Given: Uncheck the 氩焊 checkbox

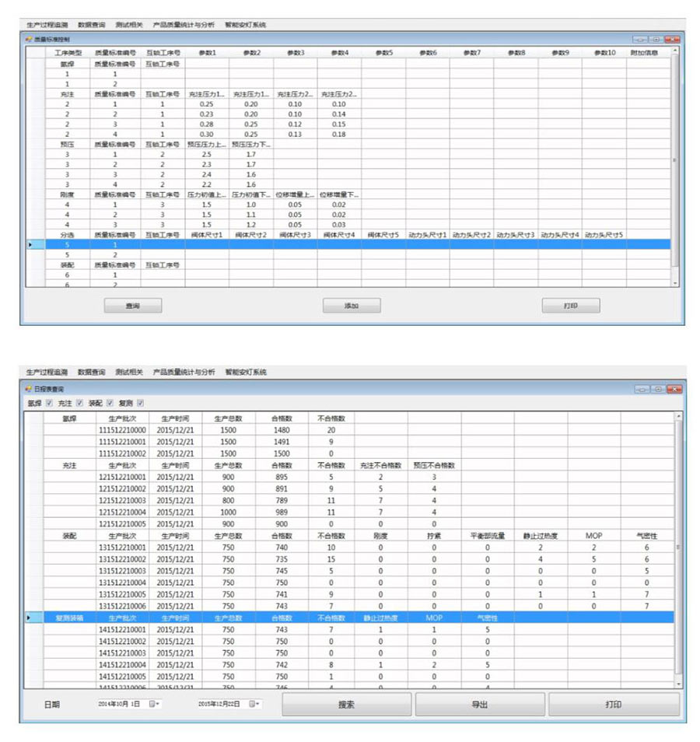Looking at the screenshot, I should click(49, 403).
